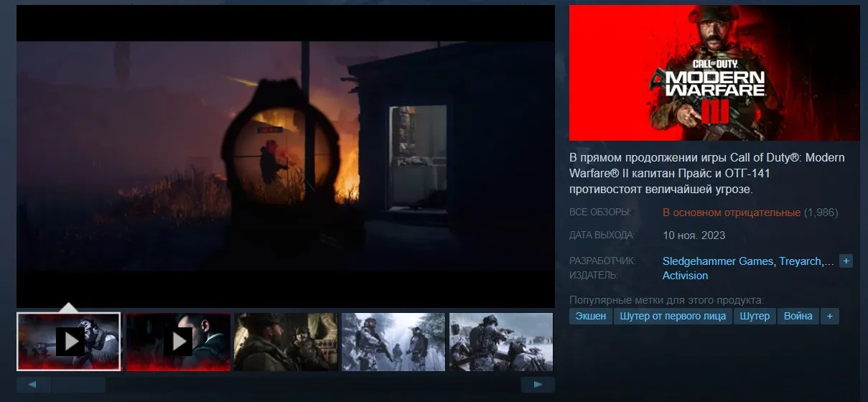The image size is (868, 402).
Task: Click the 'ИЗДАТЕЛЬ:' label
Action: (x=593, y=276)
